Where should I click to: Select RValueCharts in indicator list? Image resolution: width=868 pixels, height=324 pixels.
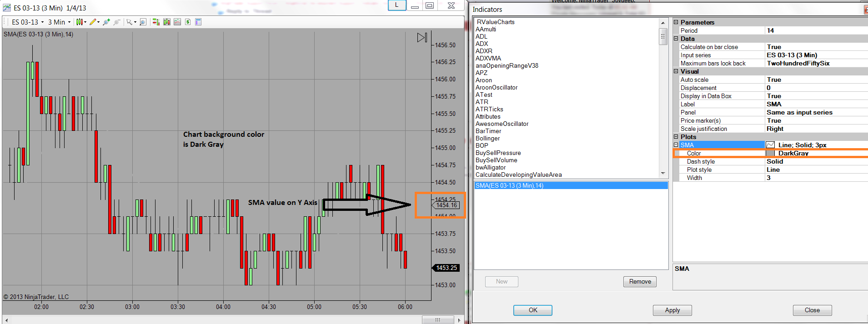pyautogui.click(x=496, y=22)
